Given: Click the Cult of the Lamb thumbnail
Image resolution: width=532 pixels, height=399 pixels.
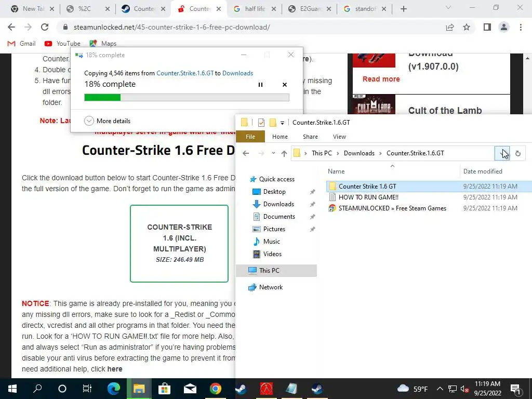Looking at the screenshot, I should point(374,104).
